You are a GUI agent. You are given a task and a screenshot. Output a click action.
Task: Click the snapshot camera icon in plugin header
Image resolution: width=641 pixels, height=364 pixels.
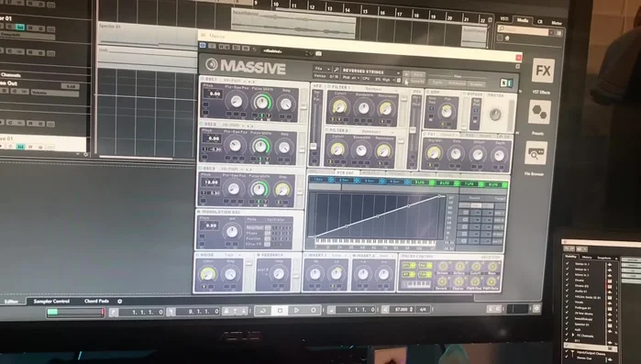click(x=318, y=53)
